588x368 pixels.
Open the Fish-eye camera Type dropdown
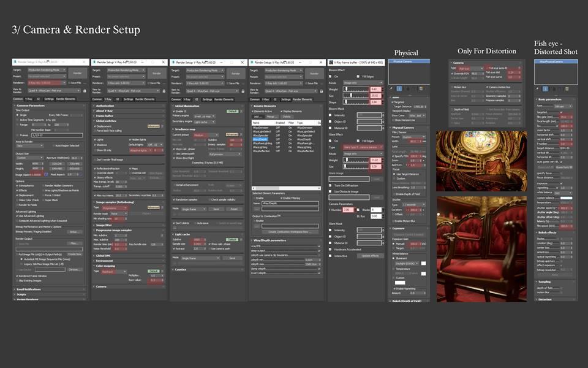pos(469,67)
